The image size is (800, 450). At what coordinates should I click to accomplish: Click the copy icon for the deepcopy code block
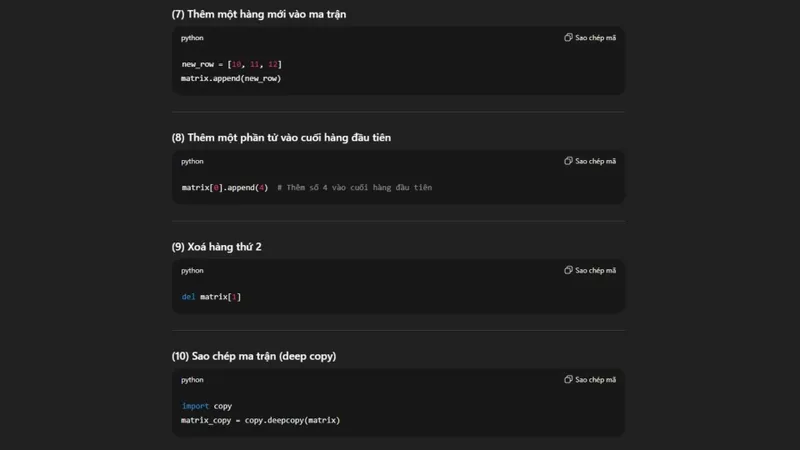click(x=568, y=379)
